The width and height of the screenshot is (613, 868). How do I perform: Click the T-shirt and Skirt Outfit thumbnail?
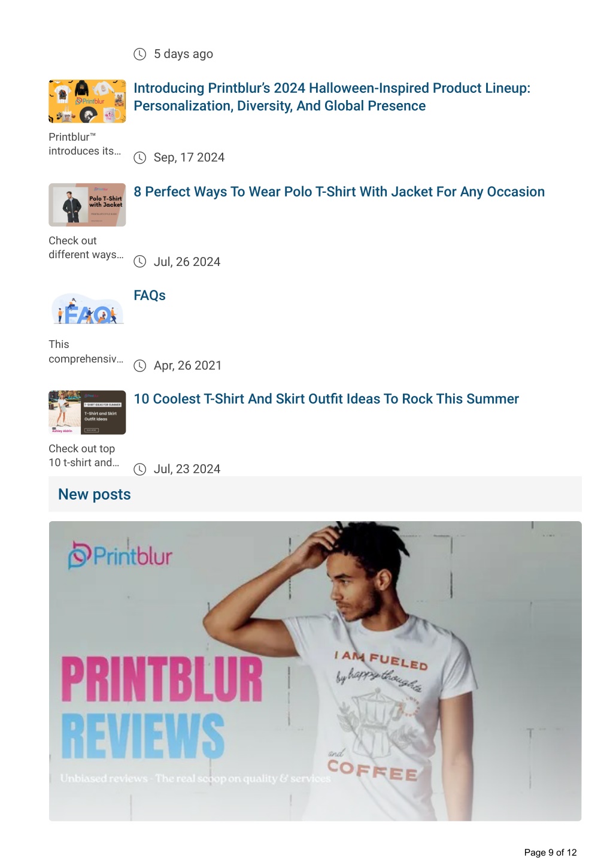87,413
